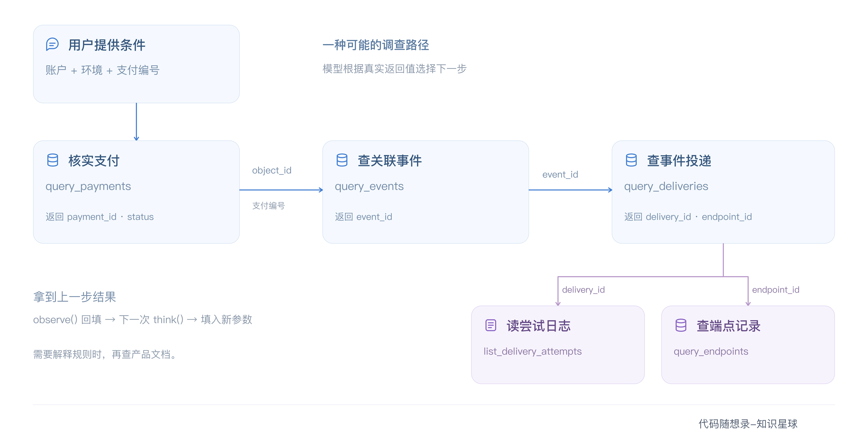Click the line starting with observe() 回填

click(143, 319)
